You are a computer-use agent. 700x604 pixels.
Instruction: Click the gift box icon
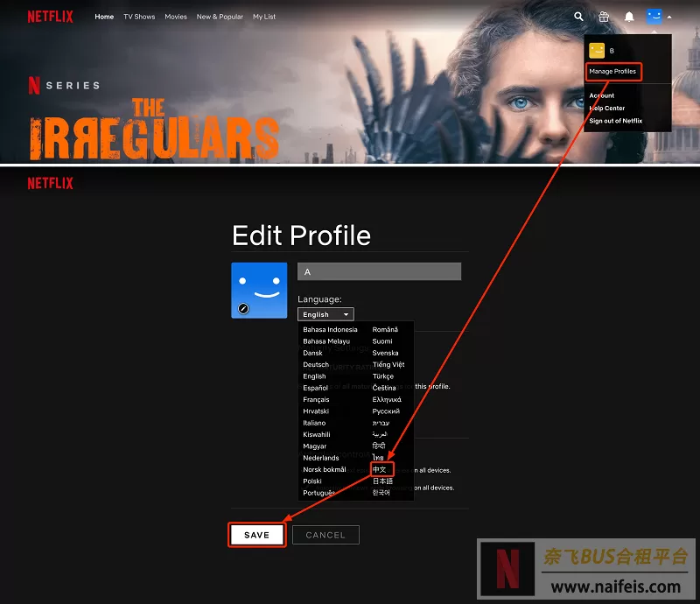coord(604,17)
